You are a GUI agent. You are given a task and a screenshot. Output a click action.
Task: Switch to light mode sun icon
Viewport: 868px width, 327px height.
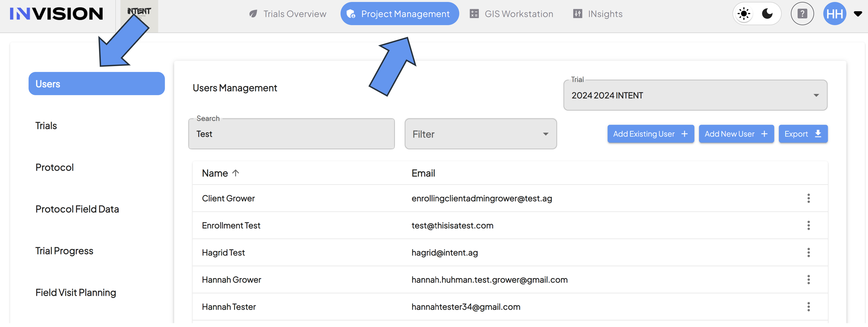(744, 14)
